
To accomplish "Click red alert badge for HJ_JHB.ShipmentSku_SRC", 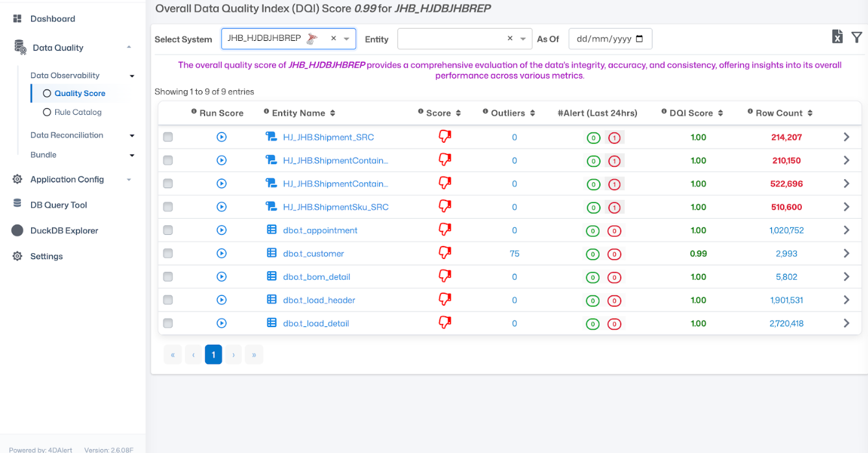I will 614,208.
